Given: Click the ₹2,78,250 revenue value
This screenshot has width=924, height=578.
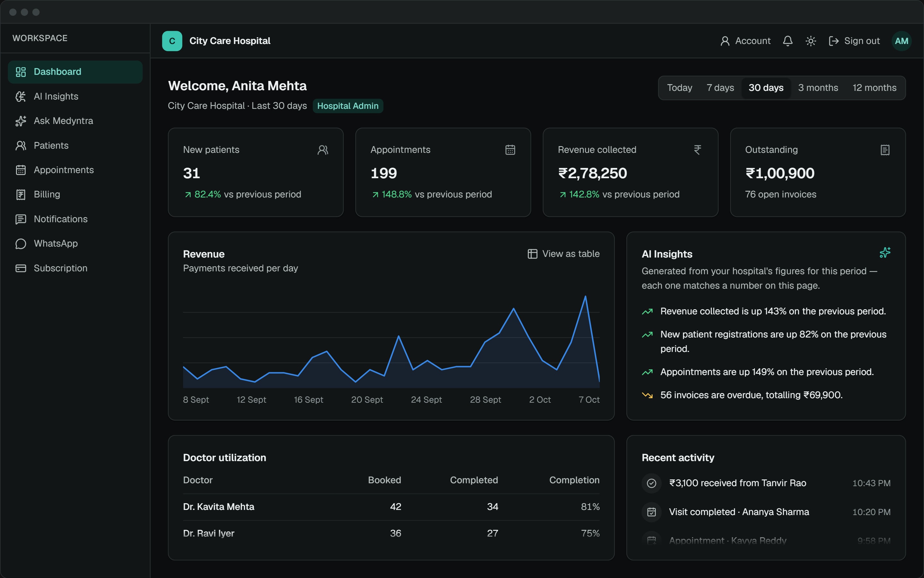Looking at the screenshot, I should 592,173.
